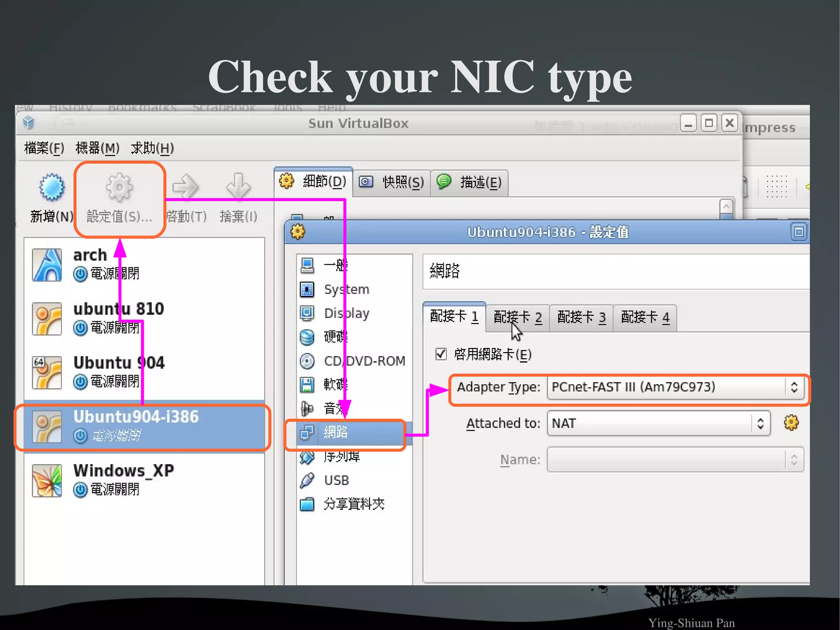Close the Sun VirtualBox window

[x=730, y=123]
